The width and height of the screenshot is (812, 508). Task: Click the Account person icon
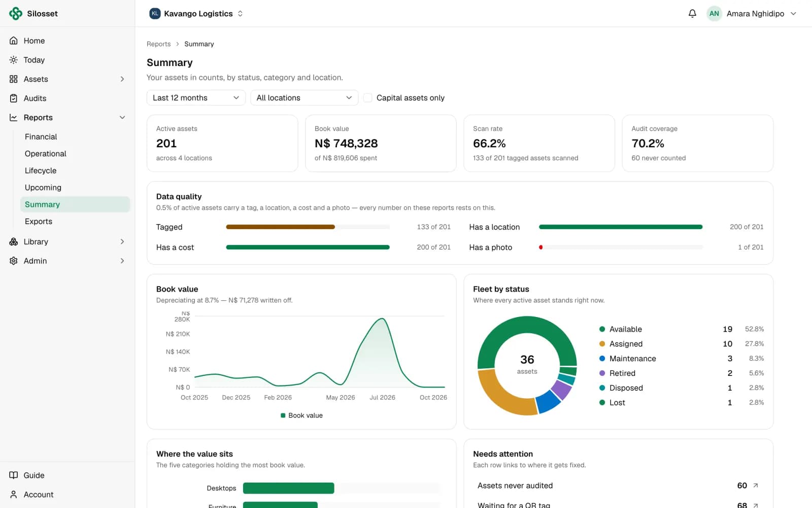coord(14,495)
